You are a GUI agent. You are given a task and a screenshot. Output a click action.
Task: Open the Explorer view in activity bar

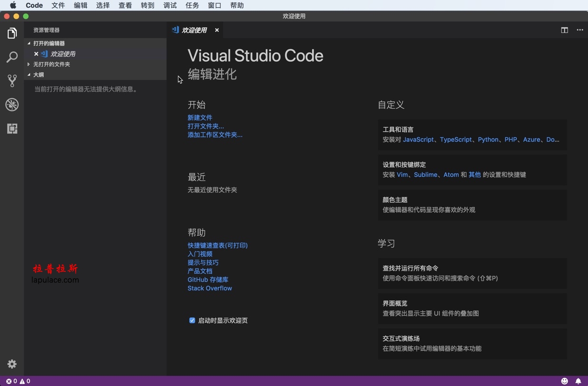(12, 33)
